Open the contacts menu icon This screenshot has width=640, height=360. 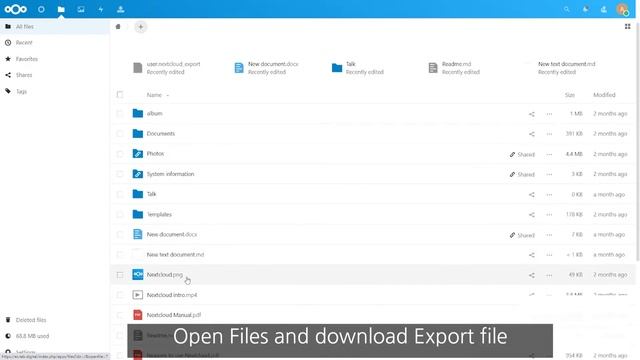click(604, 9)
